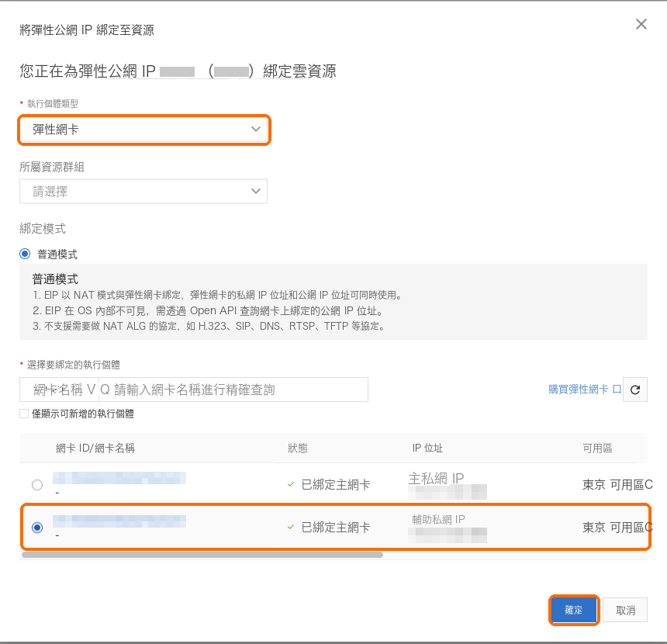The width and height of the screenshot is (667, 644).
Task: Click the 狀態 column header
Action: click(297, 448)
